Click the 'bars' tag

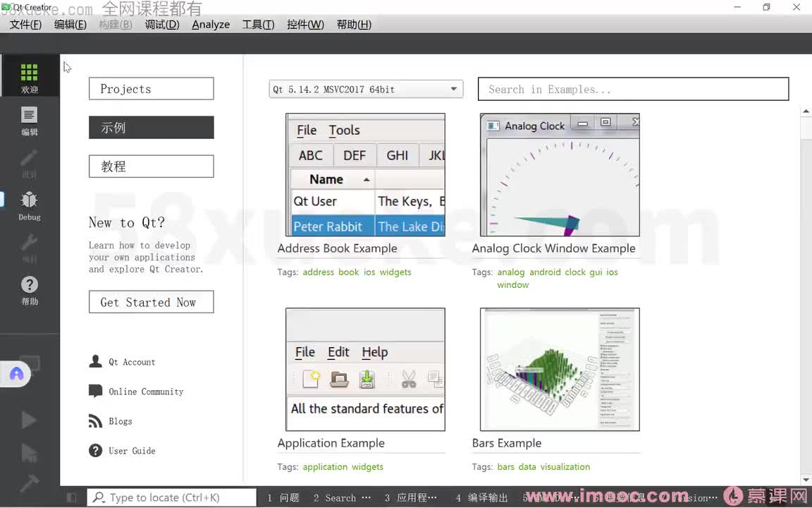[x=506, y=466]
